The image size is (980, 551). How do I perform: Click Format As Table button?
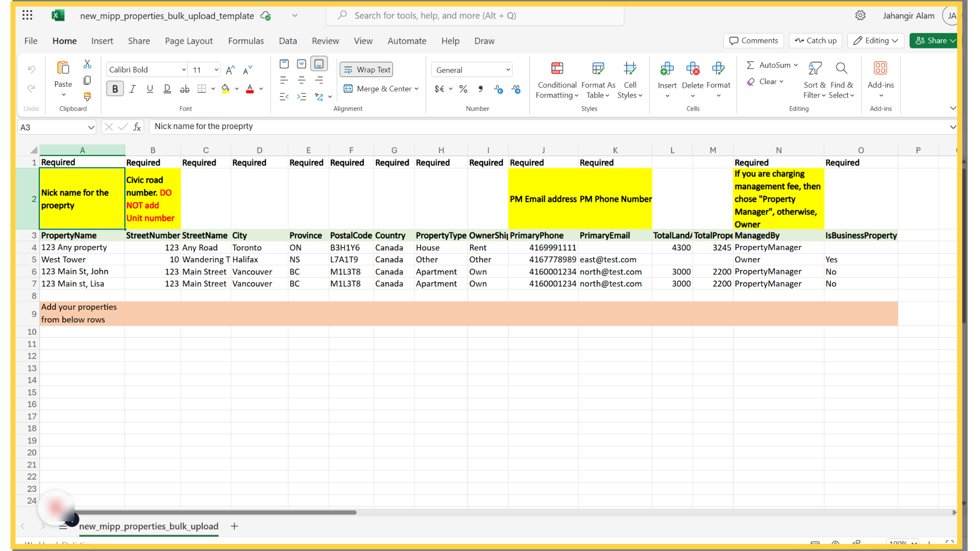598,81
